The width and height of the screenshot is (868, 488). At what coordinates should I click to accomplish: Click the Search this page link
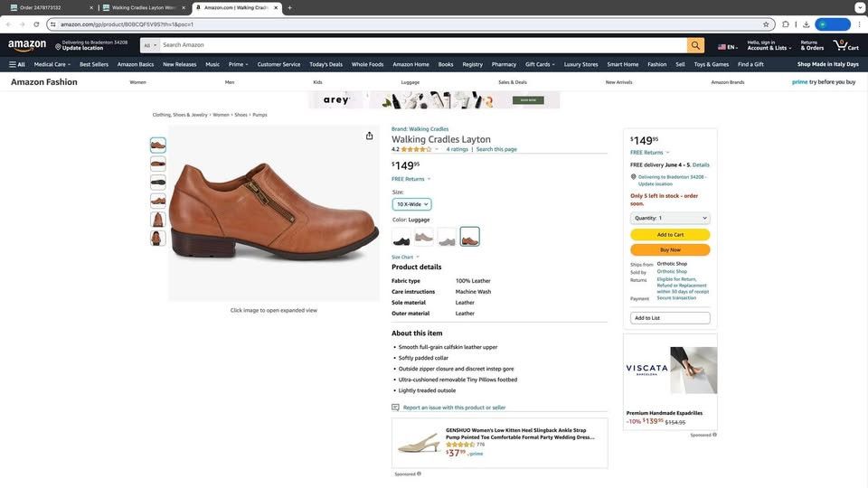[x=496, y=149]
